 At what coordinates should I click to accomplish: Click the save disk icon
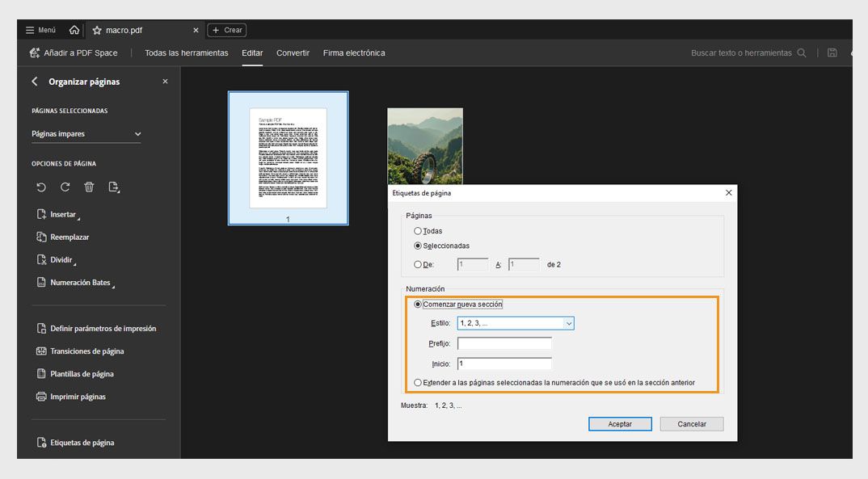pyautogui.click(x=832, y=53)
